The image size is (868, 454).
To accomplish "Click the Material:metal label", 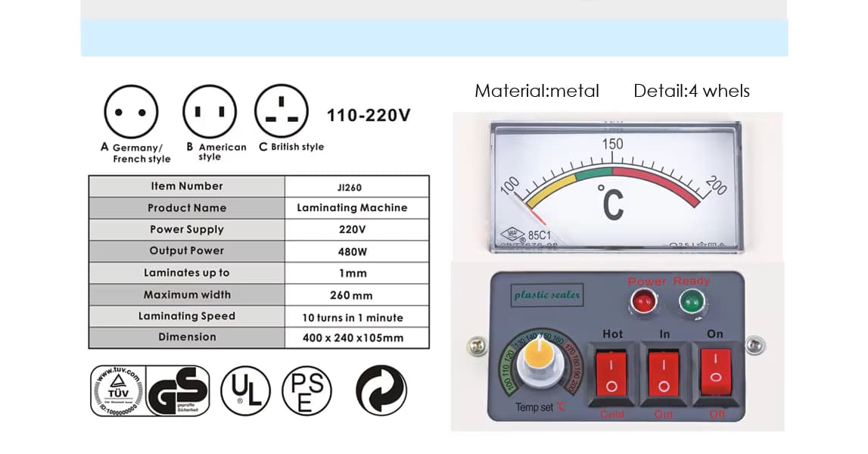I will coord(537,91).
